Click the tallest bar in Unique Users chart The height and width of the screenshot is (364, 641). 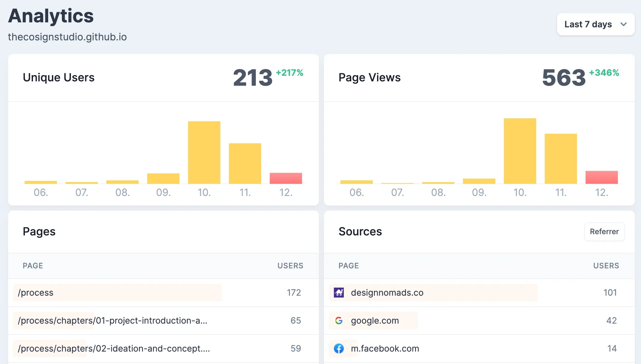pos(204,152)
